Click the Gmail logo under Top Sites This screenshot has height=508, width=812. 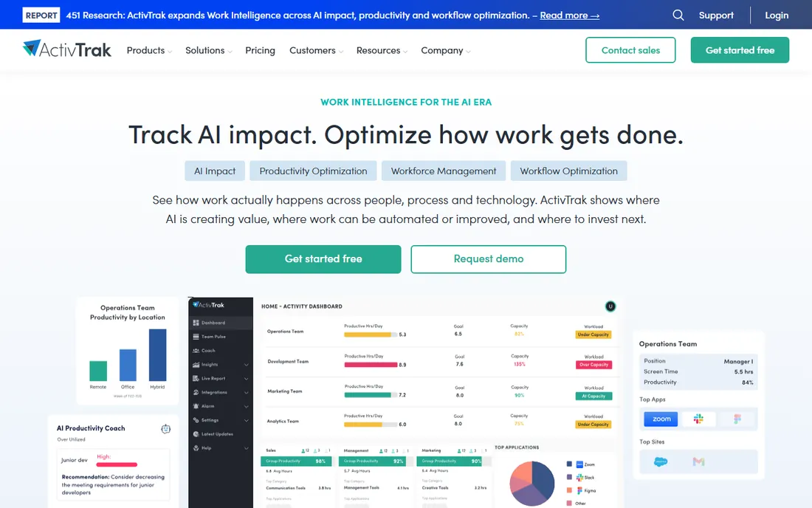tap(698, 461)
